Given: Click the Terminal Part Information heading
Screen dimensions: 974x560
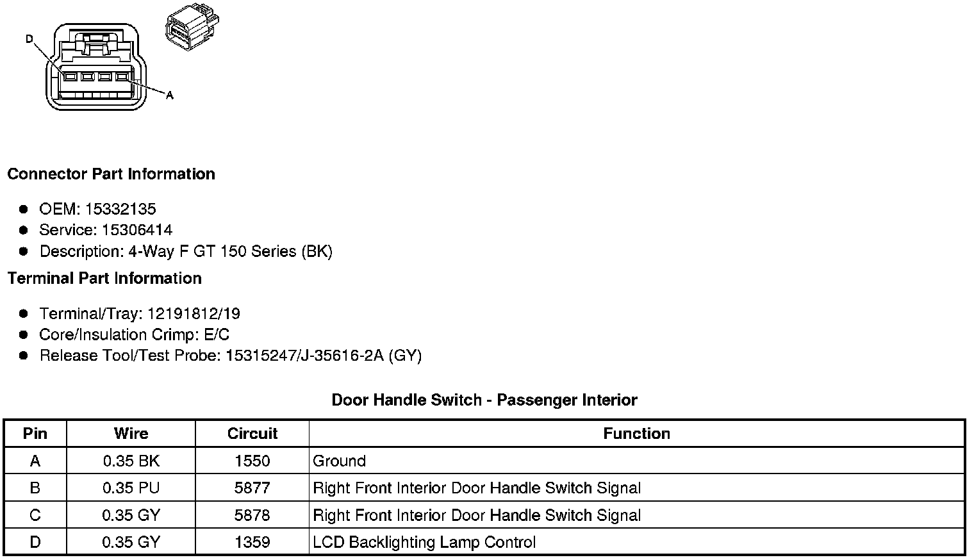Looking at the screenshot, I should pos(104,278).
